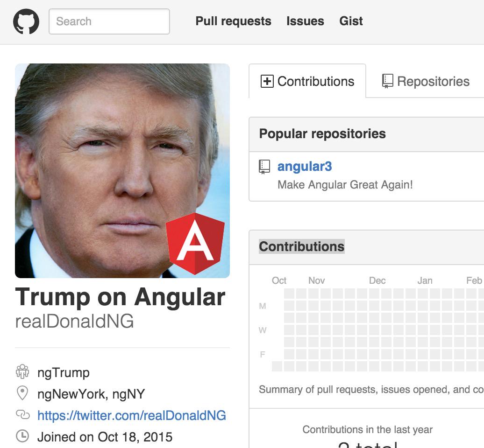The width and height of the screenshot is (484, 448).
Task: Click the Oct month label on calendar
Action: [279, 280]
